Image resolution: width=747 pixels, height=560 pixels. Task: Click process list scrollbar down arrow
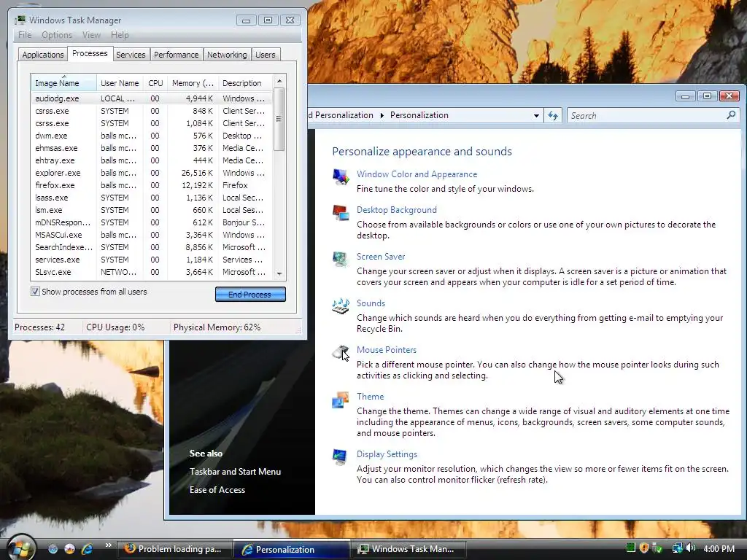point(279,274)
